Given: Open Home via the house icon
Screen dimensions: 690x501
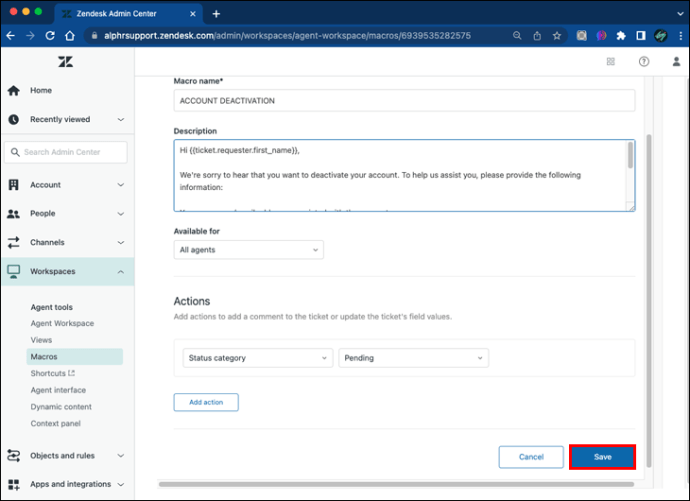Looking at the screenshot, I should (14, 91).
